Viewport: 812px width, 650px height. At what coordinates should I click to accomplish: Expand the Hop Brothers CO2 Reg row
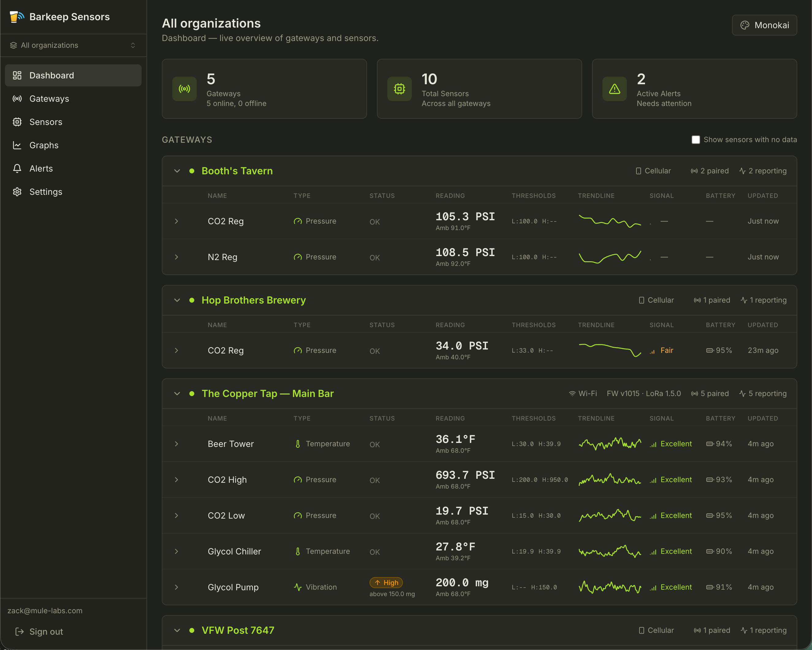[x=176, y=350]
